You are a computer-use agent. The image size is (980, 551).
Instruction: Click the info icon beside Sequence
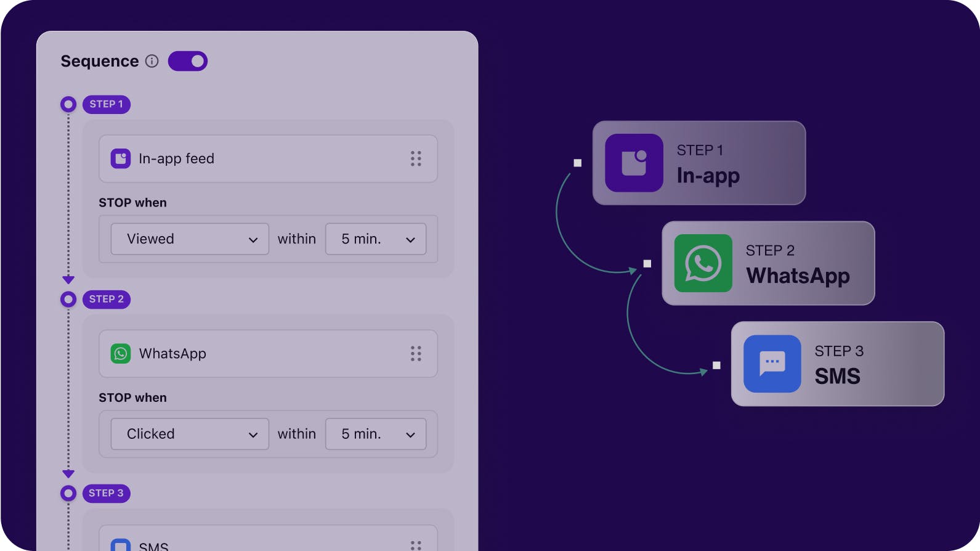152,61
